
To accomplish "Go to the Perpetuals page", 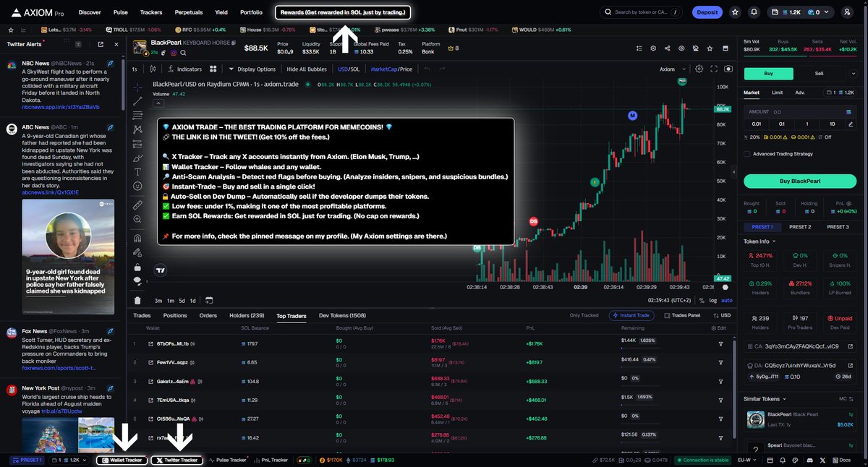I will [x=188, y=12].
